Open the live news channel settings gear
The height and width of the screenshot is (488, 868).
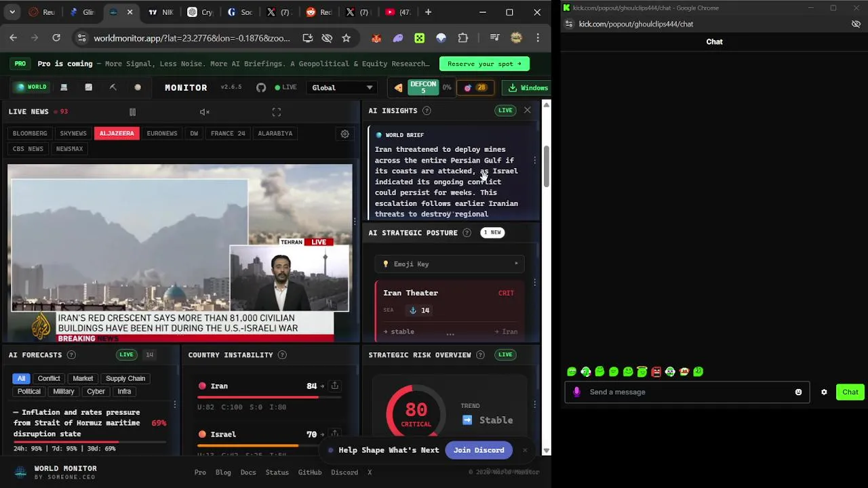pos(345,134)
